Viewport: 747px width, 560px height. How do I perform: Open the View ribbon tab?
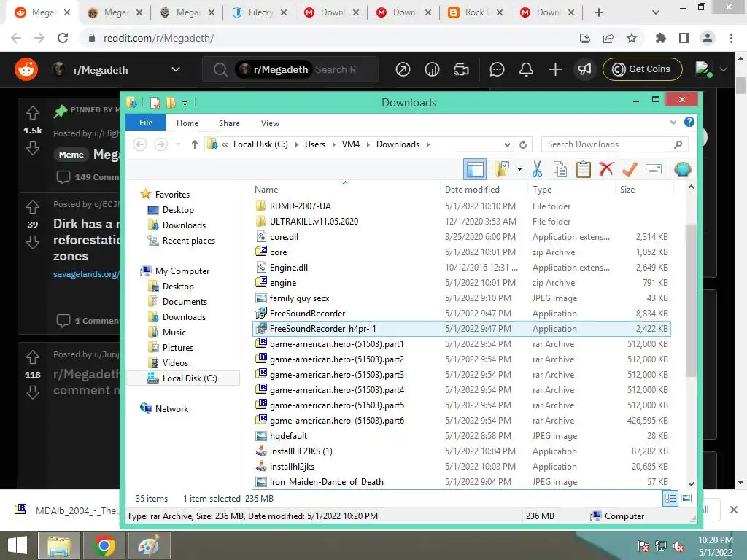coord(270,123)
